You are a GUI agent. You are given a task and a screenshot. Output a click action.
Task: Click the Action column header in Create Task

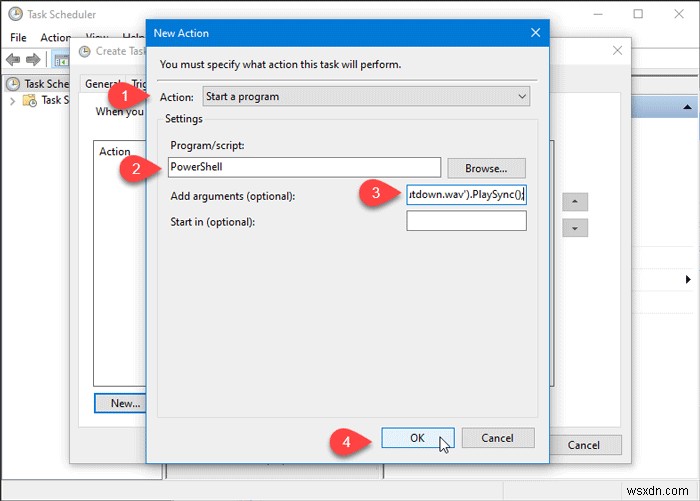[x=115, y=151]
